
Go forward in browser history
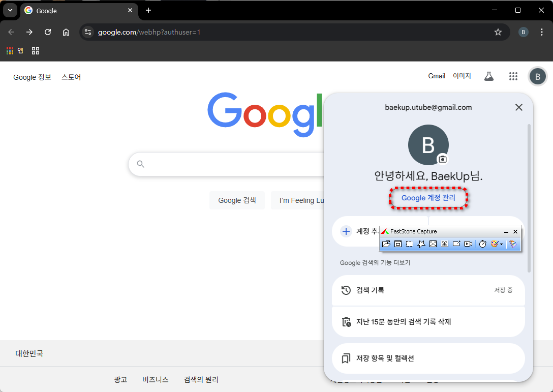(x=29, y=32)
